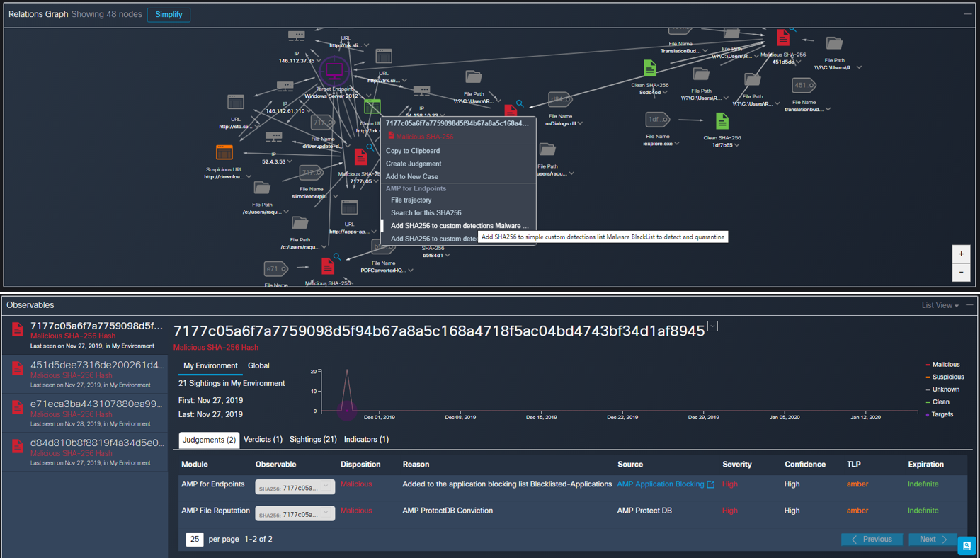Click the Suspicious legend entry in chart
This screenshot has height=558, width=980.
click(945, 377)
